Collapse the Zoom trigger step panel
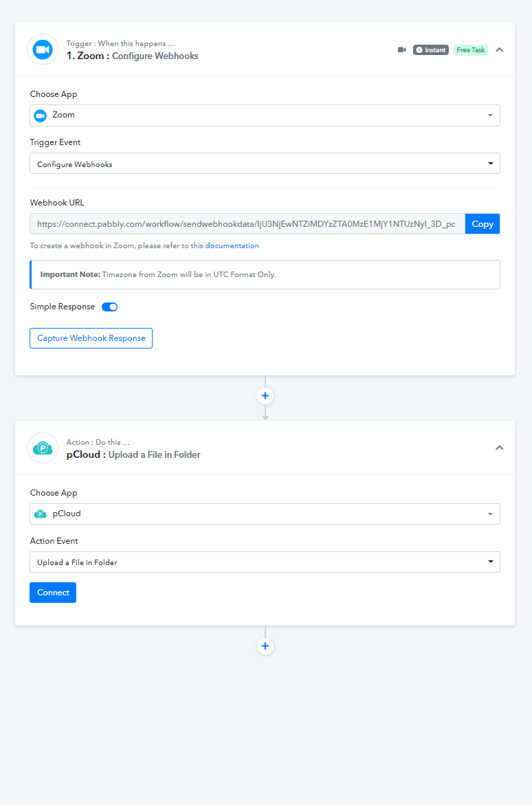 (x=499, y=49)
